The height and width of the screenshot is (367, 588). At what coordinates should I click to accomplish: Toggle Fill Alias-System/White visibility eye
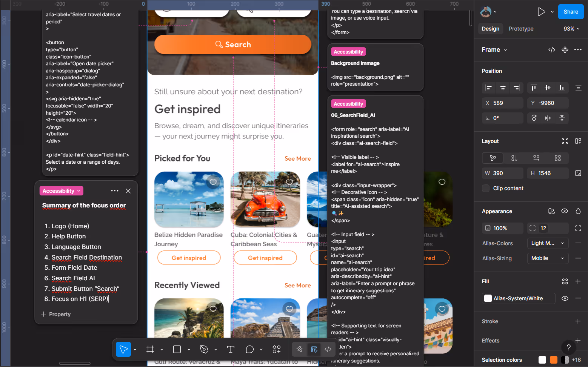click(565, 298)
